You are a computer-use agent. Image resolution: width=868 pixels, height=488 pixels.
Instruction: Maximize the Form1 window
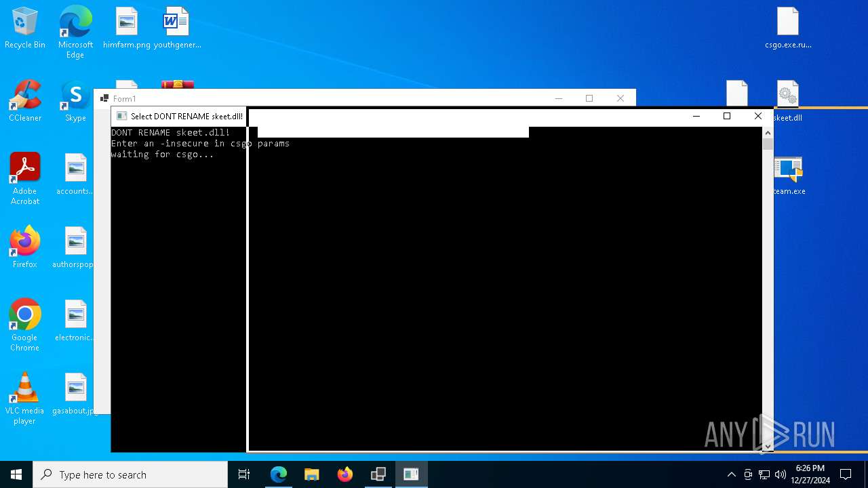tap(589, 98)
